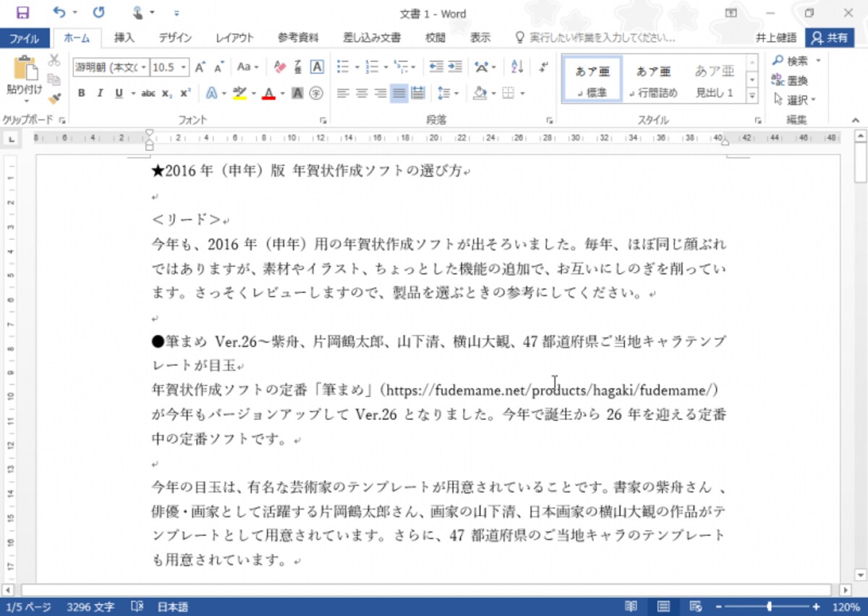Open the ribbon display options icon
868x616 pixels.
731,13
